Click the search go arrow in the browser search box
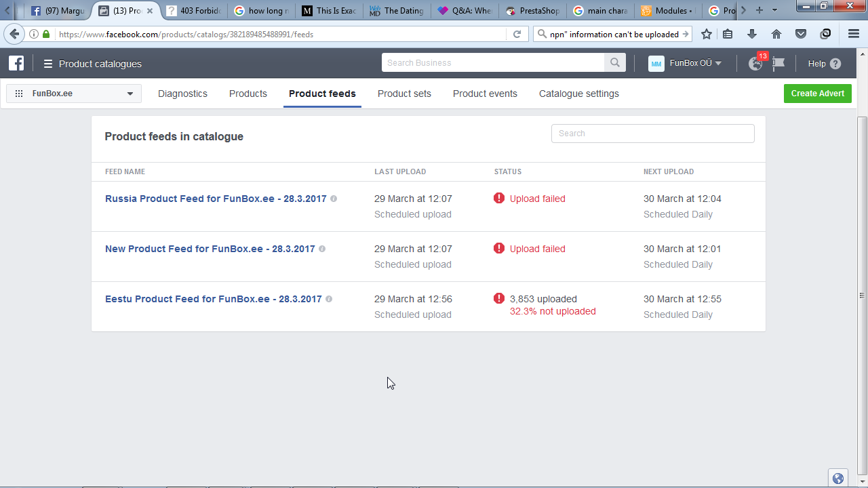 click(x=686, y=34)
